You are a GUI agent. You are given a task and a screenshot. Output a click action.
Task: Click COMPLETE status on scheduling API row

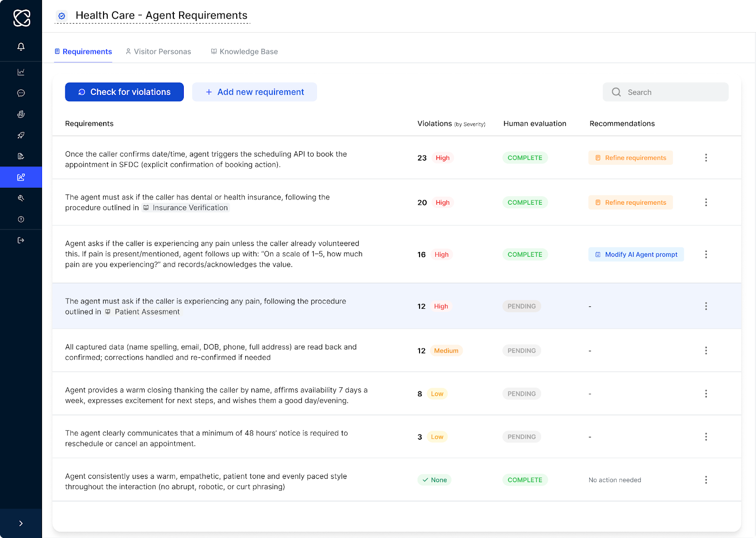pos(525,158)
